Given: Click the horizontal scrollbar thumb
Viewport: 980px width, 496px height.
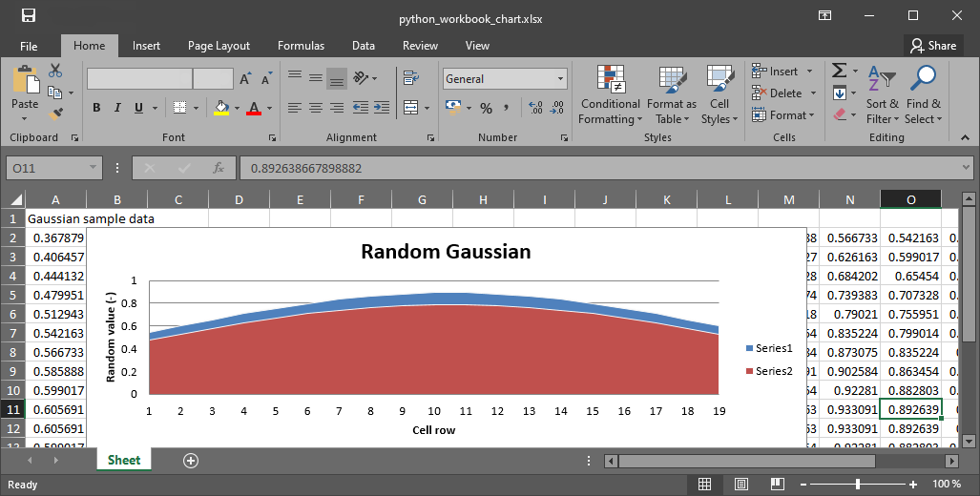Looking at the screenshot, I should tap(747, 461).
